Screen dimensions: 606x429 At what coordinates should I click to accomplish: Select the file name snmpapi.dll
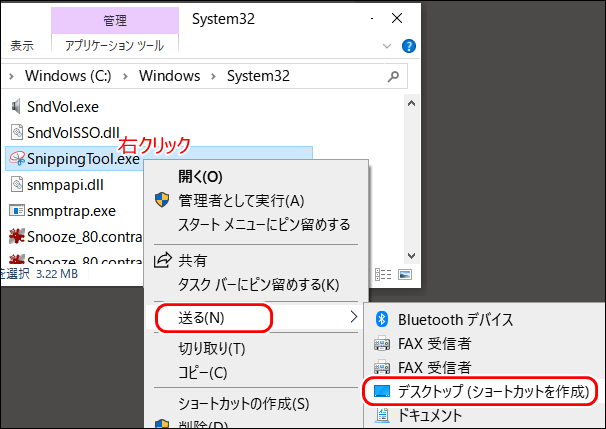pyautogui.click(x=65, y=185)
